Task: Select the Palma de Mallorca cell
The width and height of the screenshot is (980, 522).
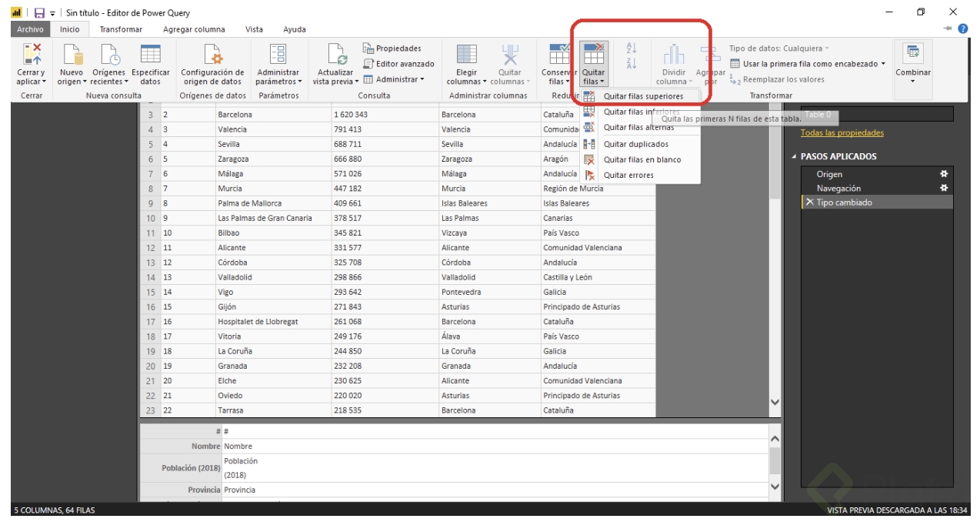Action: click(x=273, y=203)
